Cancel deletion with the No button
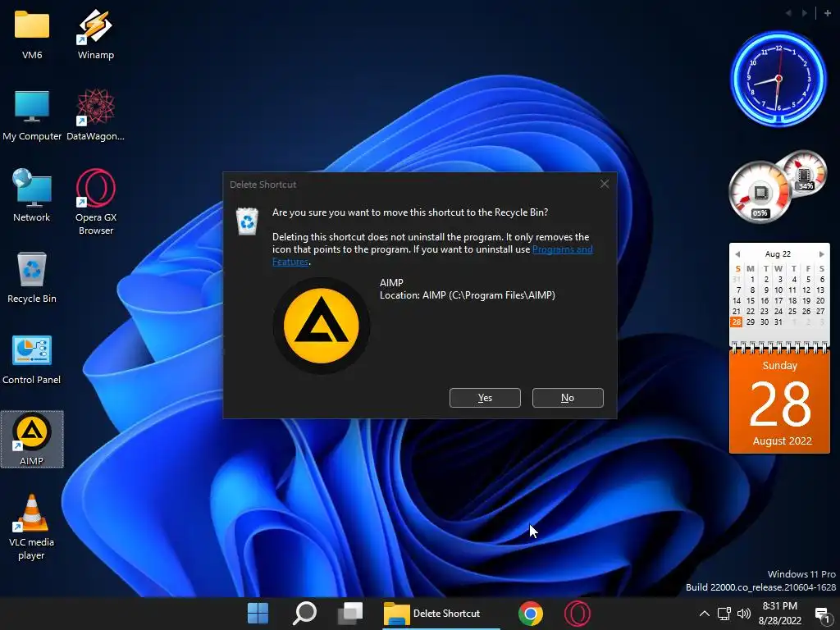The height and width of the screenshot is (630, 840). pos(568,398)
